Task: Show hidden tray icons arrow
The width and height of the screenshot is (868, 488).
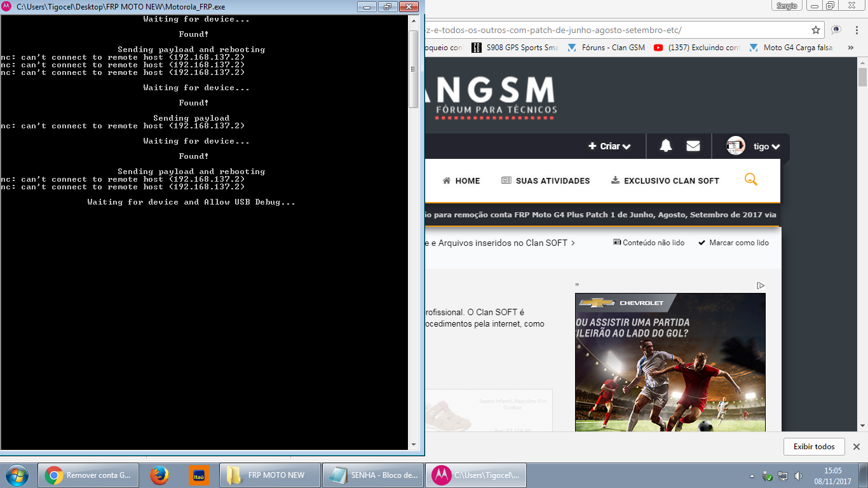Action: click(x=752, y=476)
